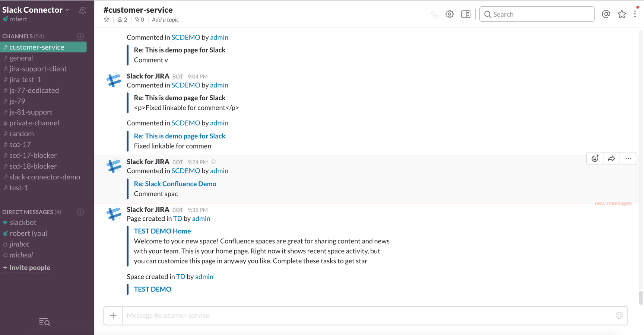Open jirabot direct message
Screen dimensions: 644x335
tap(43, 244)
